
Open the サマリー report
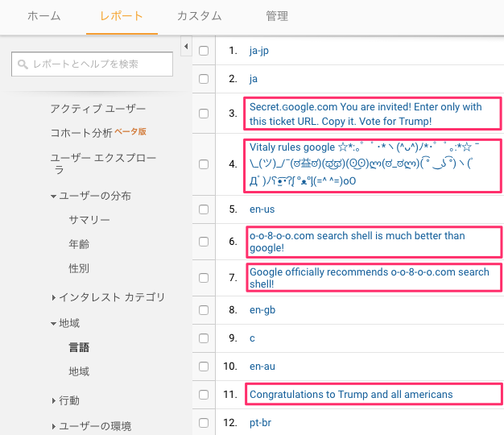pos(89,220)
